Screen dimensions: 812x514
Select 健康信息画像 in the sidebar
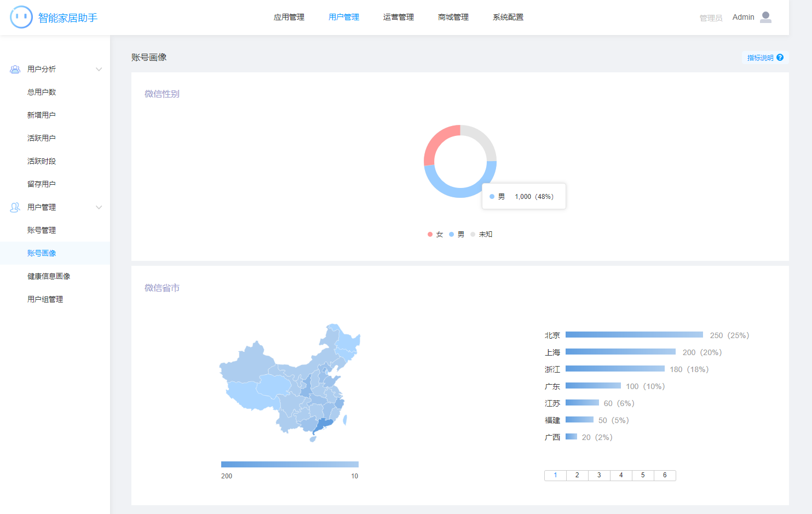(49, 277)
